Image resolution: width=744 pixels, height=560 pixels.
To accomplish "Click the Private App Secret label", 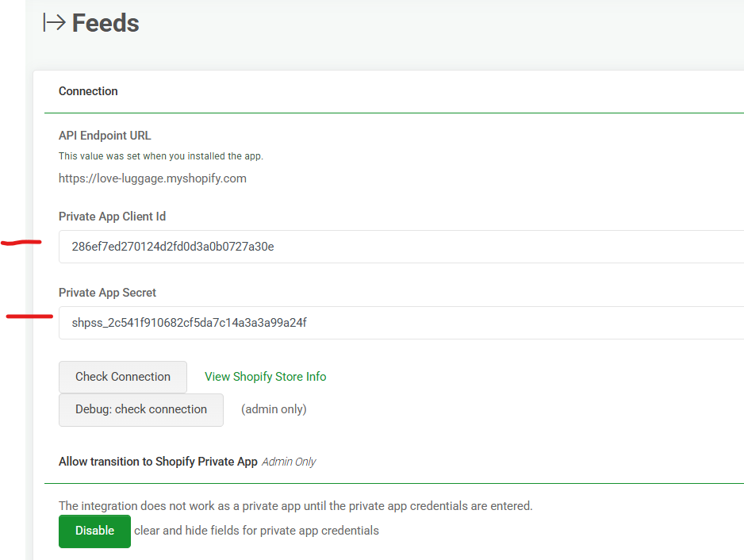I will pyautogui.click(x=107, y=293).
